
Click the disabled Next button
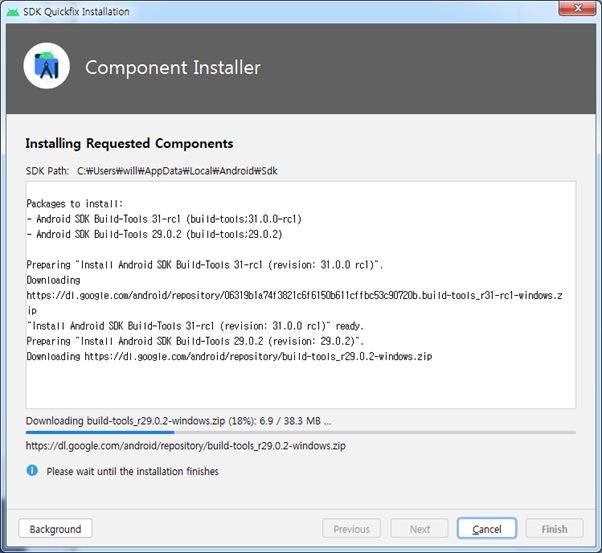click(419, 529)
